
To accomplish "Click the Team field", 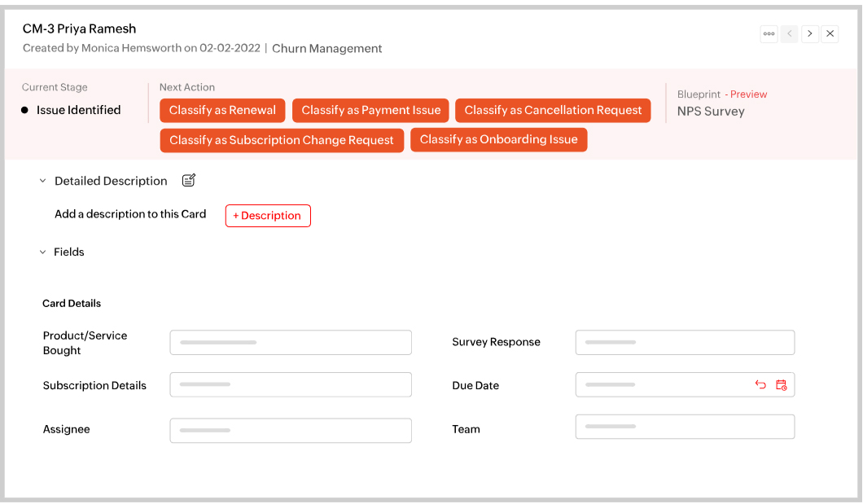I will point(685,427).
